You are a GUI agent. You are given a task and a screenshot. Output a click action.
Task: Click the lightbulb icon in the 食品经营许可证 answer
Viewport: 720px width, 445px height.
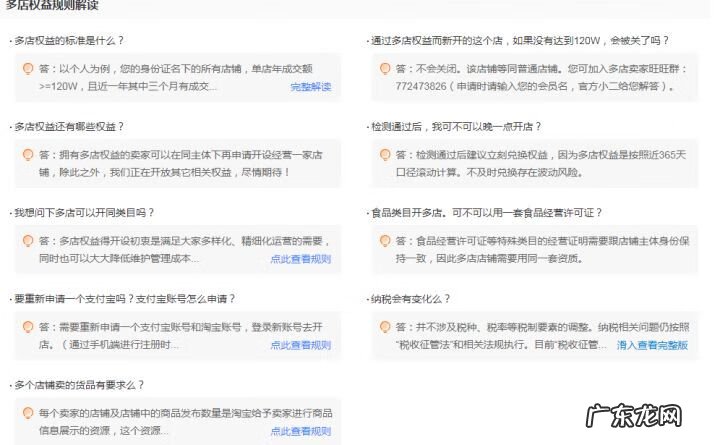tap(385, 241)
